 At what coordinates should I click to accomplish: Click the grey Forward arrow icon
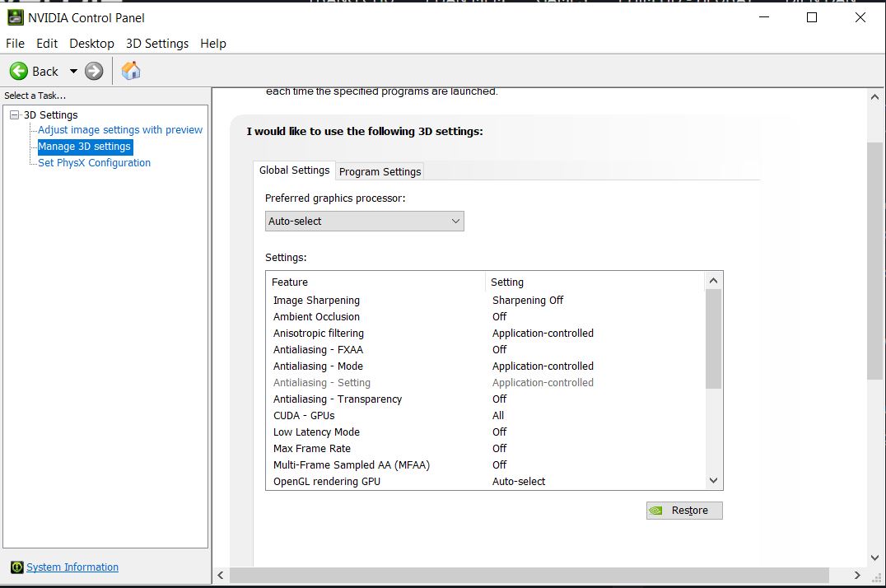tap(94, 72)
